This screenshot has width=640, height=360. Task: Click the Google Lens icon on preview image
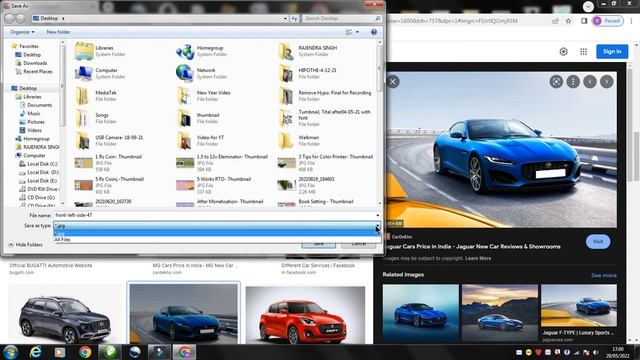pyautogui.click(x=556, y=82)
